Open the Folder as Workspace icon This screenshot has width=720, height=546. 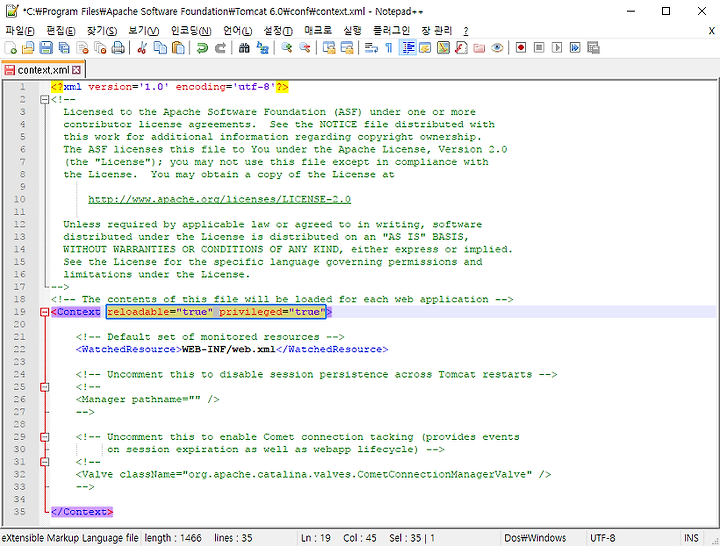[479, 48]
